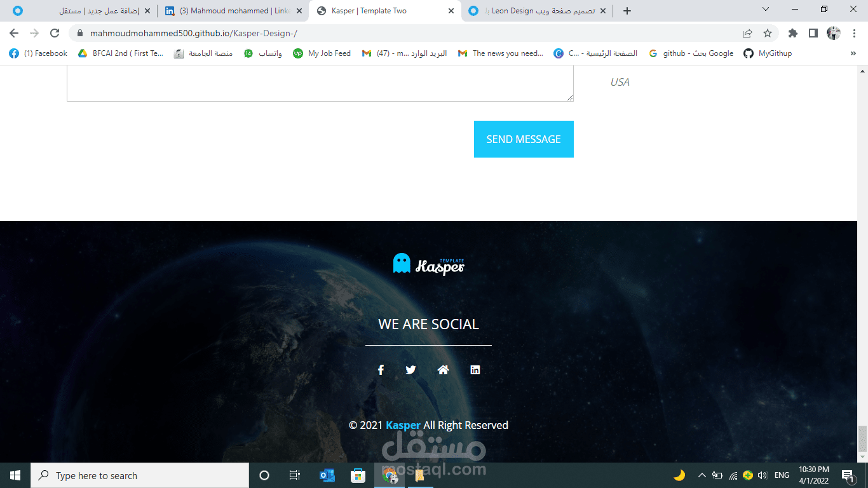Close the LinkedIn Mahmoud mohammed tab

(x=299, y=11)
